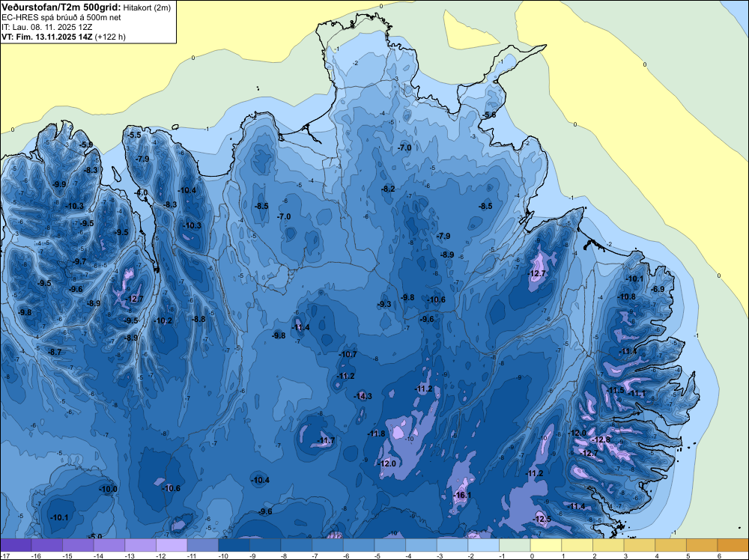The width and height of the screenshot is (749, 560).
Task: Select legend swatch between 3 and 4
Action: (x=640, y=545)
